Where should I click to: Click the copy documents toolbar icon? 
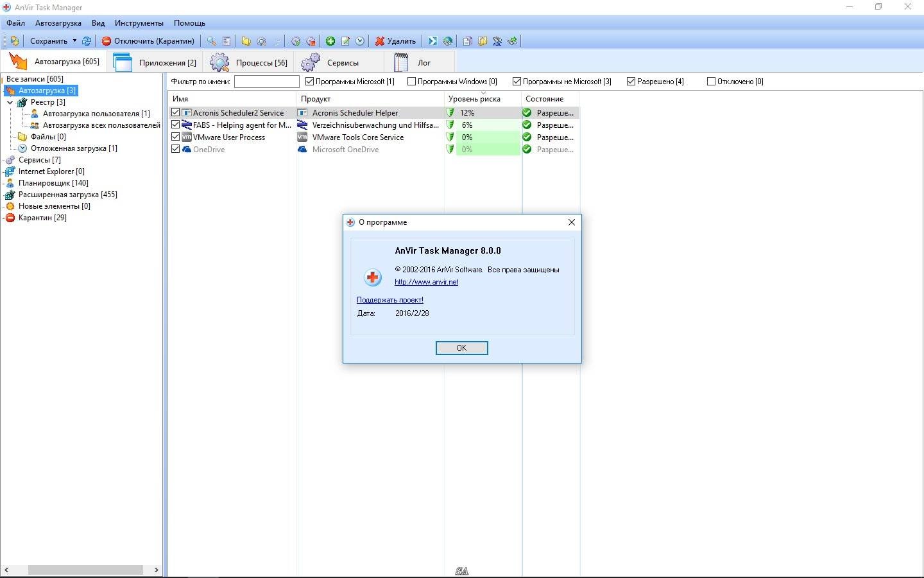[467, 41]
